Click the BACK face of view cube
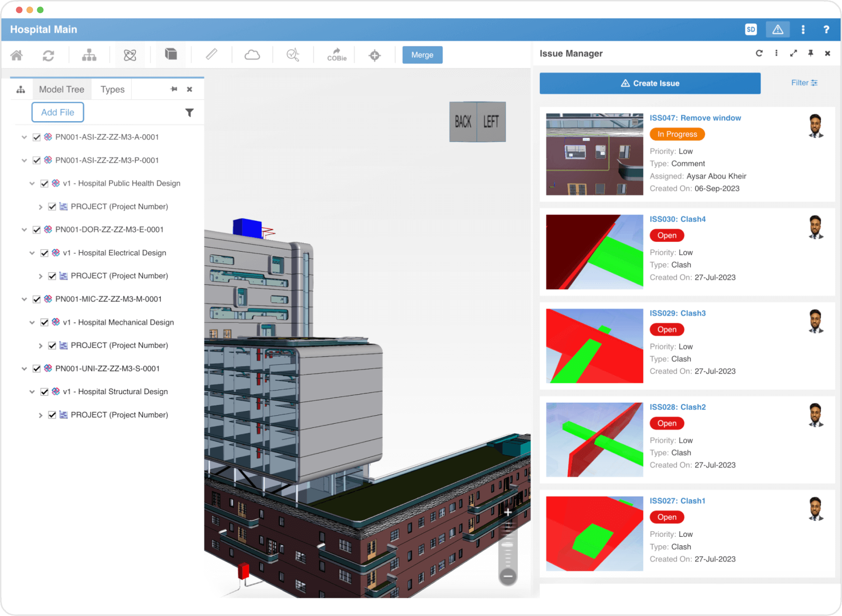The width and height of the screenshot is (842, 616). point(463,122)
